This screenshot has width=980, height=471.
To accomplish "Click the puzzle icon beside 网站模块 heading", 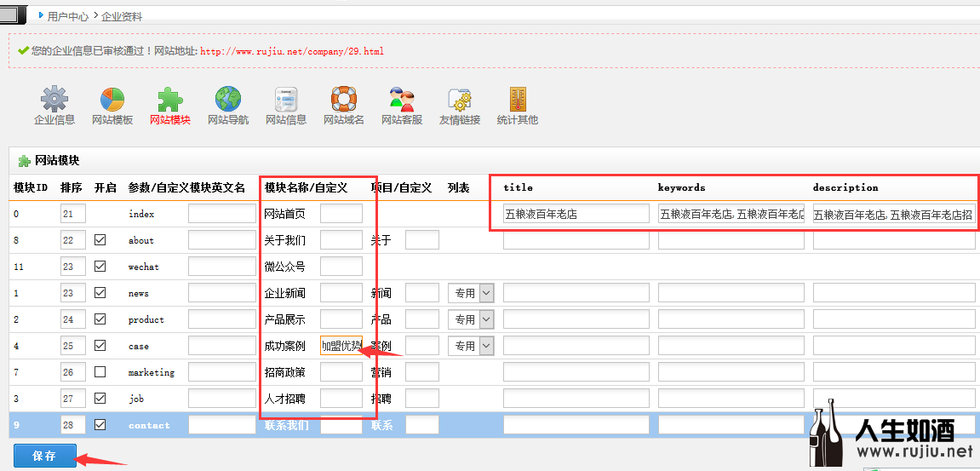I will pyautogui.click(x=25, y=161).
